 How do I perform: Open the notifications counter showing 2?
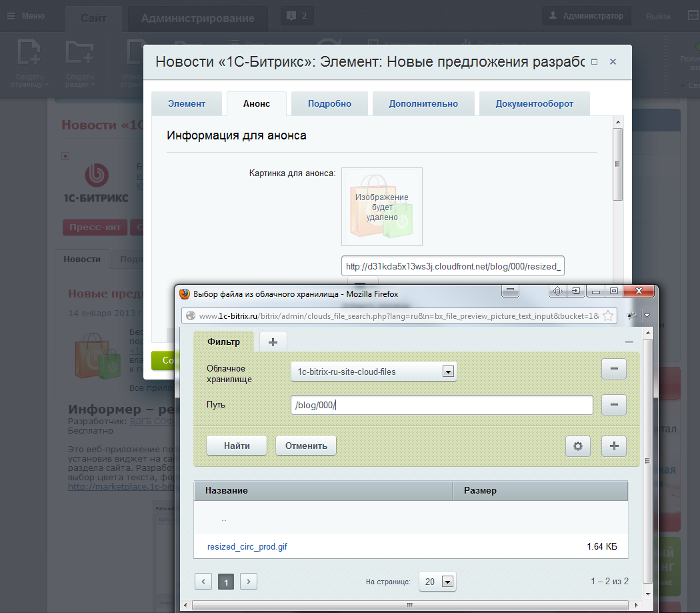pyautogui.click(x=297, y=16)
